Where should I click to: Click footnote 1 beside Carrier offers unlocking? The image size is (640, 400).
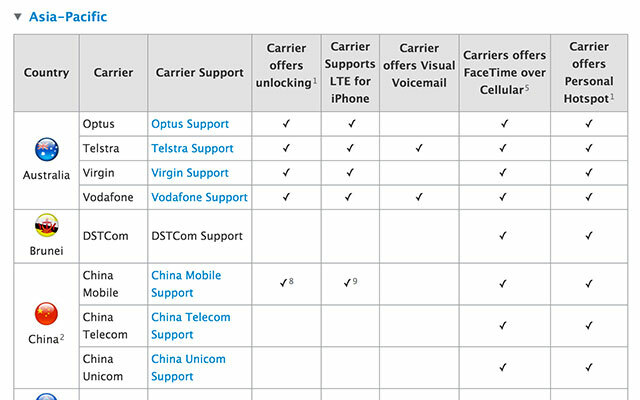[315, 81]
